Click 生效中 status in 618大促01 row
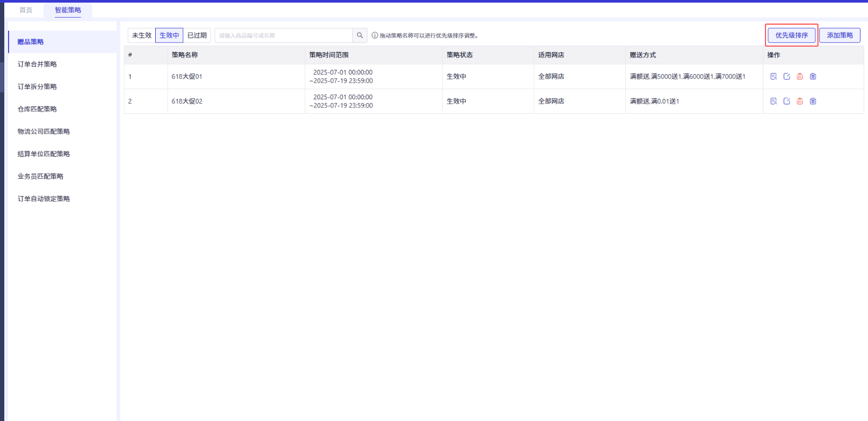The width and height of the screenshot is (868, 421). point(457,76)
